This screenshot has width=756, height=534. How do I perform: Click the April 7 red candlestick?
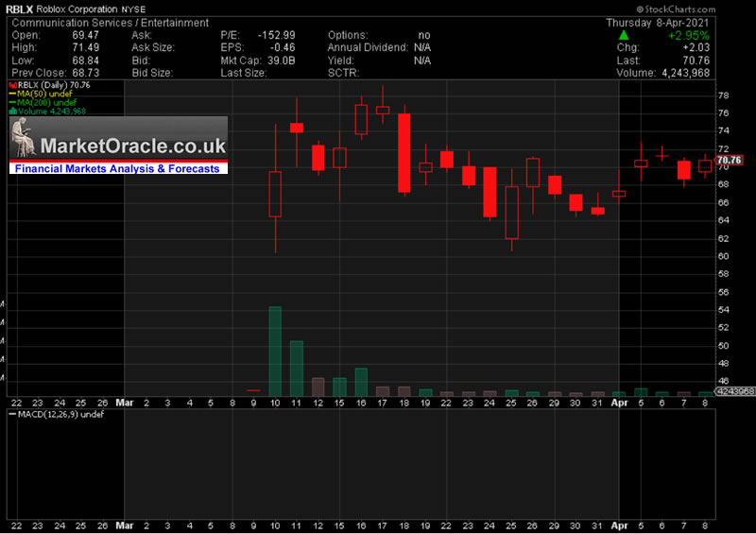pos(683,170)
